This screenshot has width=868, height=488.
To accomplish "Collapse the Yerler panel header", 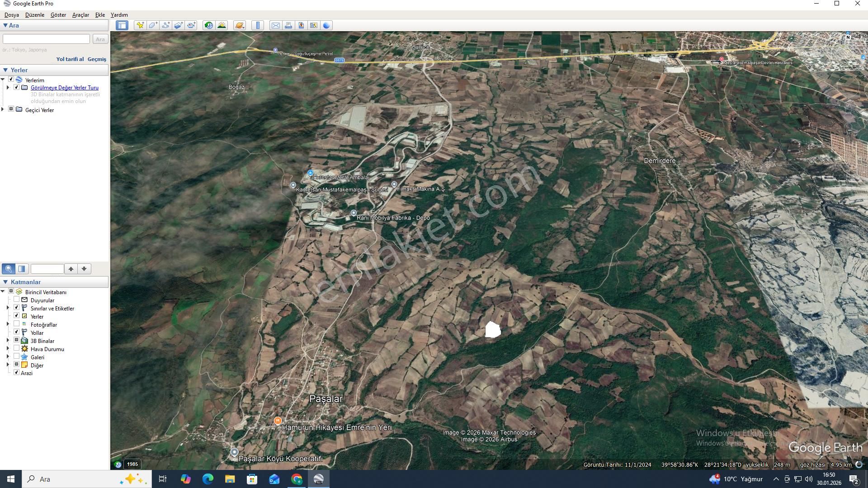I will click(x=5, y=70).
